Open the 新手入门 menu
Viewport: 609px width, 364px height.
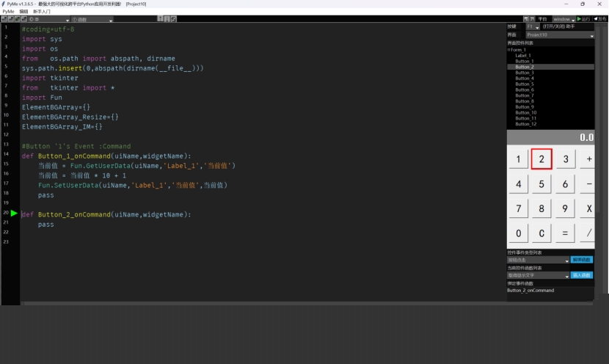pyautogui.click(x=42, y=12)
